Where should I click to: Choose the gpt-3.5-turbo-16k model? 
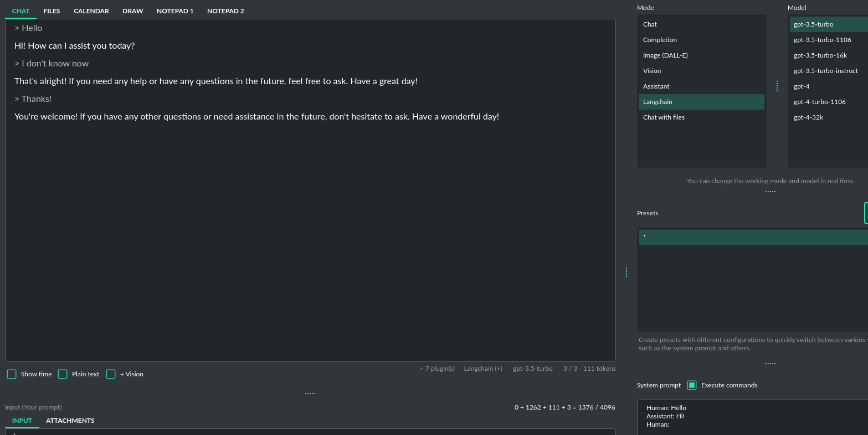pos(820,55)
